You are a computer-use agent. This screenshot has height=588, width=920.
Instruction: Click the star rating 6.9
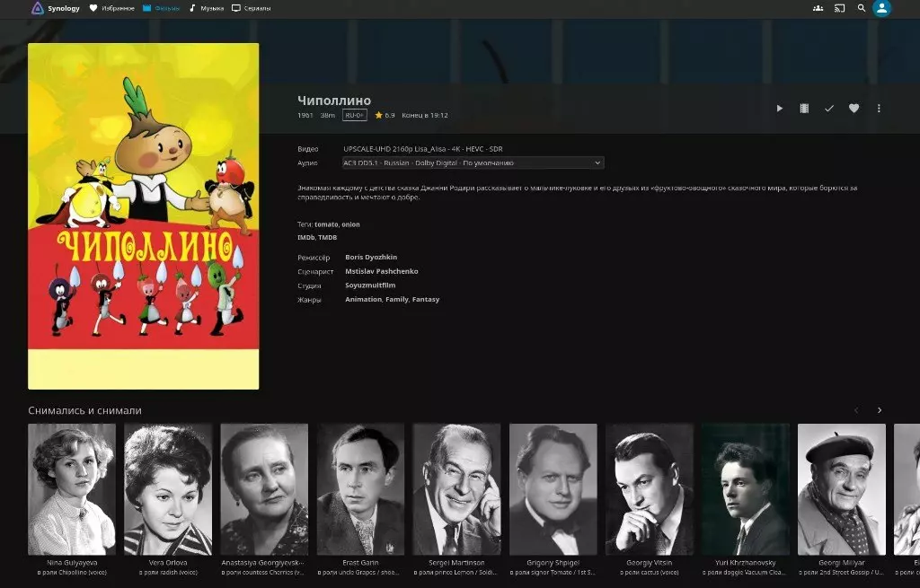pos(385,116)
